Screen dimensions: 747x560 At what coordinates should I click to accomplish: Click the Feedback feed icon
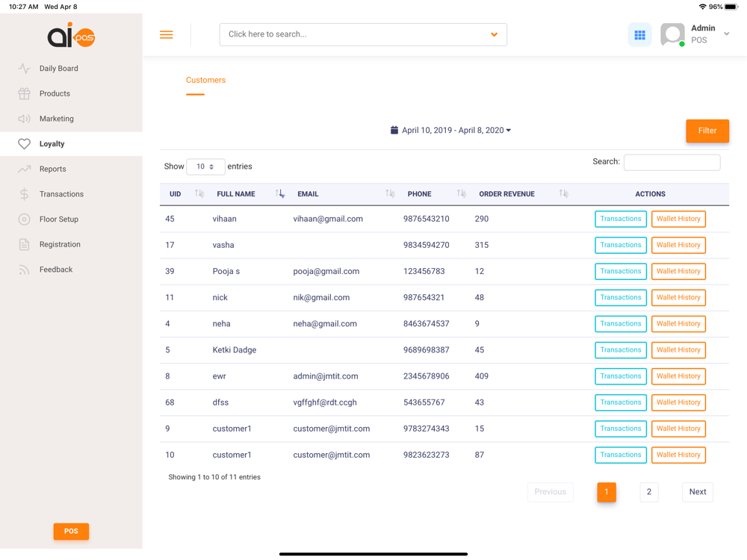click(24, 270)
